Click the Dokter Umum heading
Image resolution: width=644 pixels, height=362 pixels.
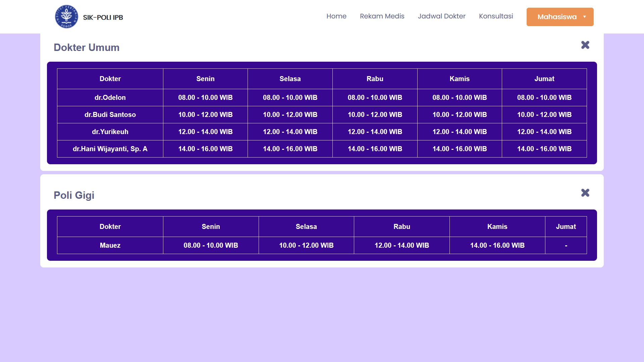tap(87, 47)
